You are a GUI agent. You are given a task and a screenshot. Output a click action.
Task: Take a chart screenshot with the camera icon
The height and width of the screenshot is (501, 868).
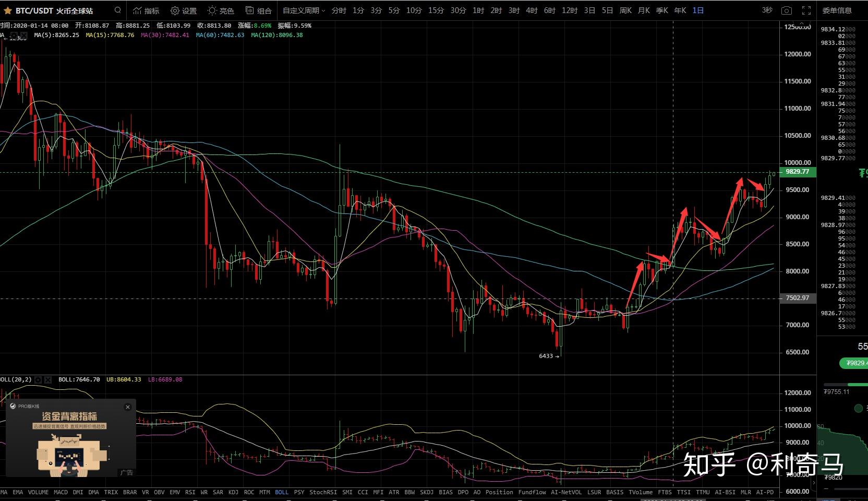click(x=787, y=10)
